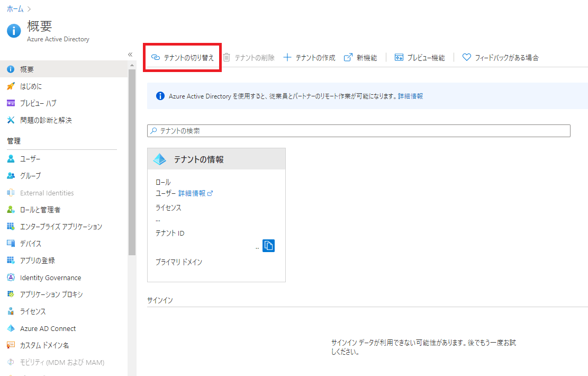Image resolution: width=588 pixels, height=376 pixels.
Task: Click the ライセンス icon in sidebar
Action: [11, 311]
